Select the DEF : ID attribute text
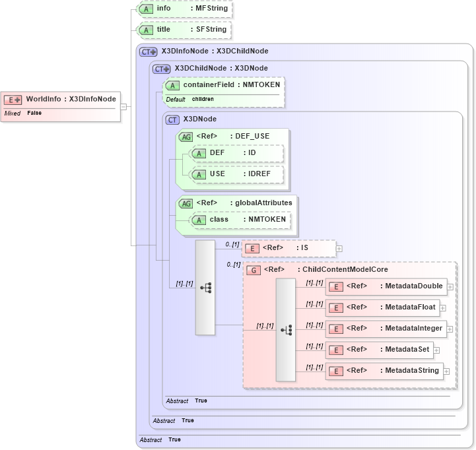The height and width of the screenshot is (450, 476). pos(233,152)
